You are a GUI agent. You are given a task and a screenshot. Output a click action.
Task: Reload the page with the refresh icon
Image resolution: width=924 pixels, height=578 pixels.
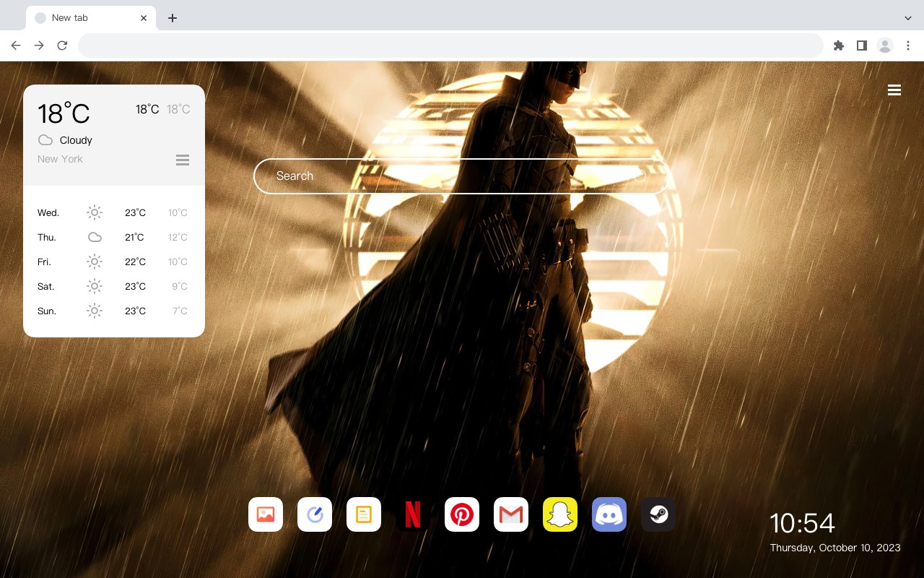point(62,46)
